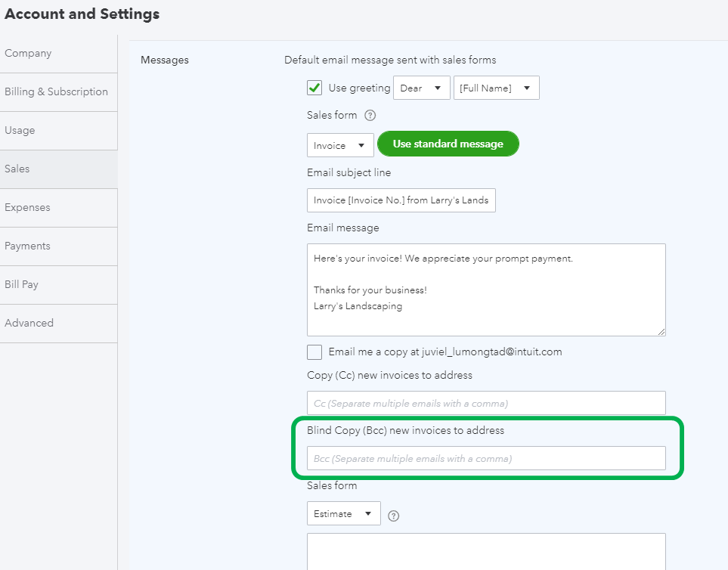Image resolution: width=728 pixels, height=570 pixels.
Task: Open the Bill Pay tab
Action: 58,285
